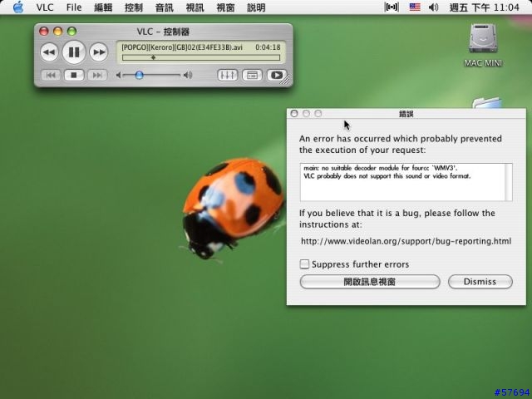Open the US flag input menu
This screenshot has width=532, height=399.
415,7
